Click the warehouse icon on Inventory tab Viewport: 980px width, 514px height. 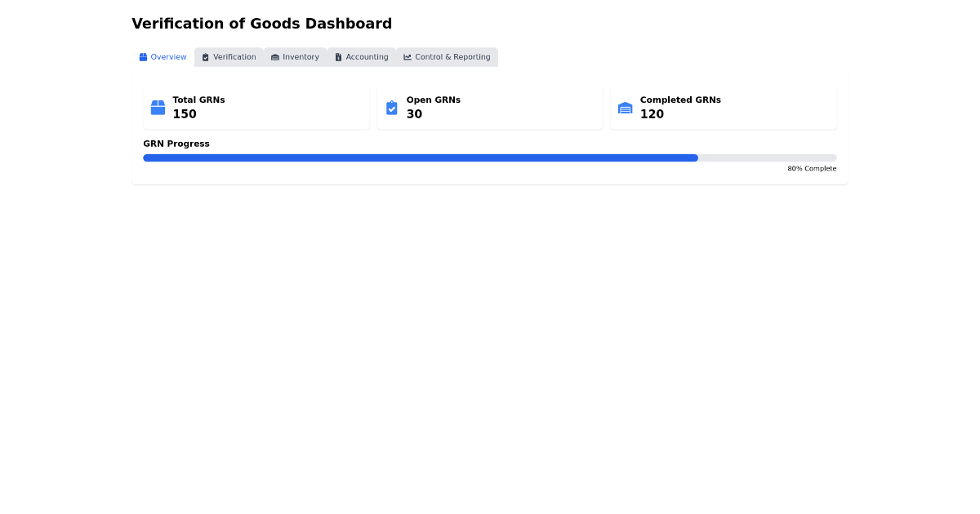coord(275,57)
